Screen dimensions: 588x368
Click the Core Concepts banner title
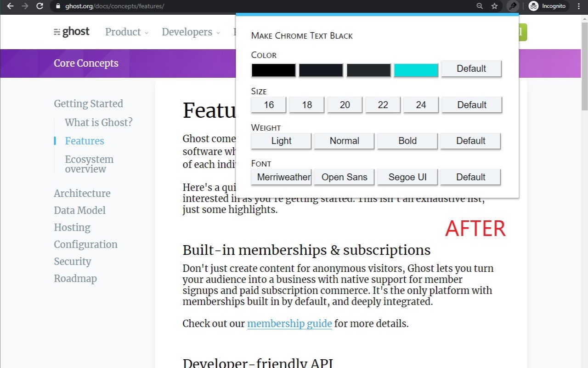click(86, 63)
